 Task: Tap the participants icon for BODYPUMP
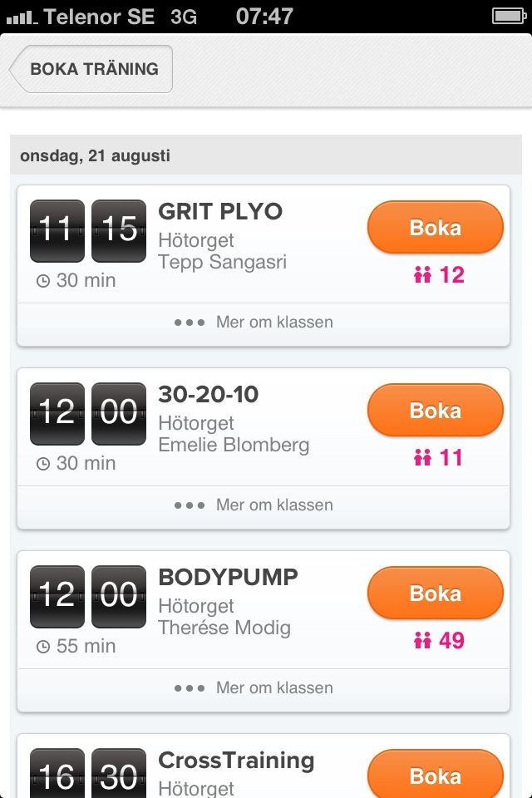[x=422, y=641]
